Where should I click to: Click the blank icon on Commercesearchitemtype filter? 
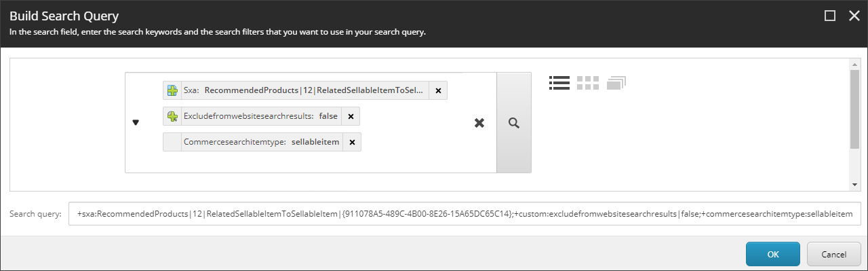[x=172, y=142]
